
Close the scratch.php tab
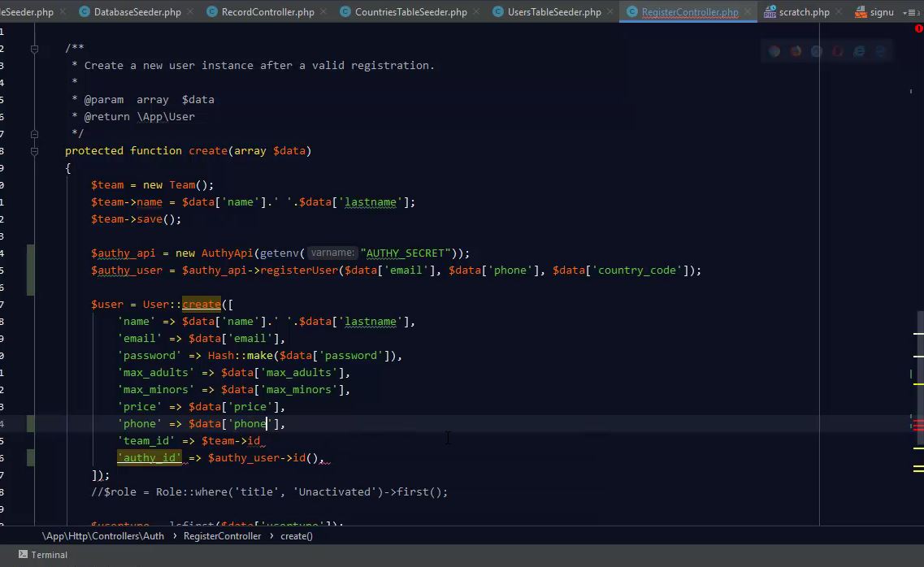tap(838, 12)
